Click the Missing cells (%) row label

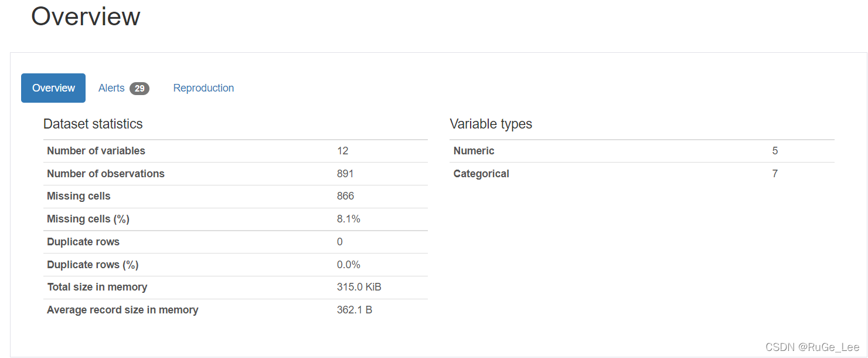pos(88,219)
